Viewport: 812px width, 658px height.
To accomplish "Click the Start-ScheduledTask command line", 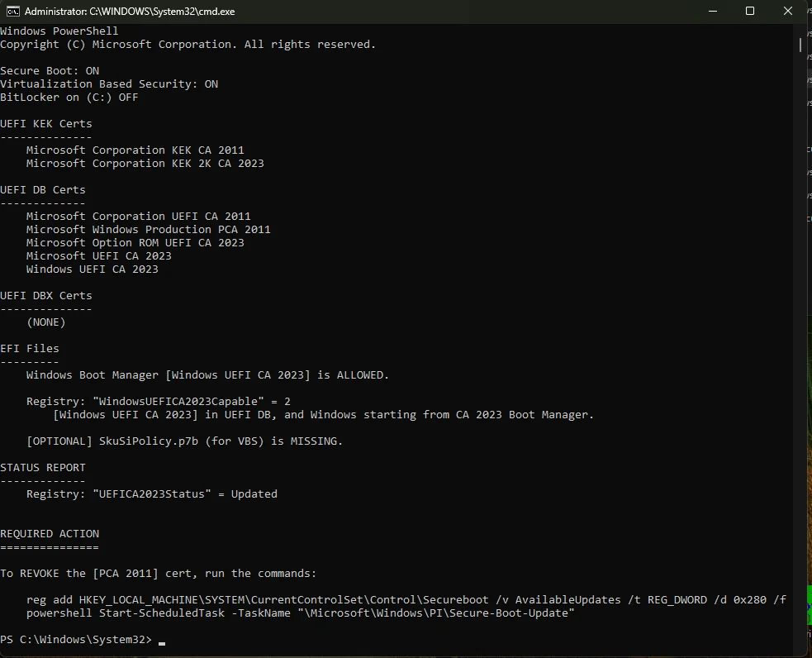I will (x=301, y=613).
